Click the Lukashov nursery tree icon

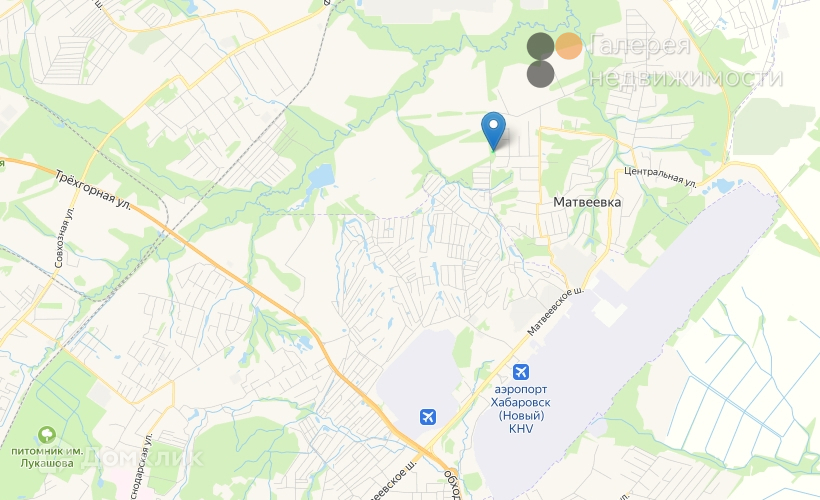tap(47, 435)
